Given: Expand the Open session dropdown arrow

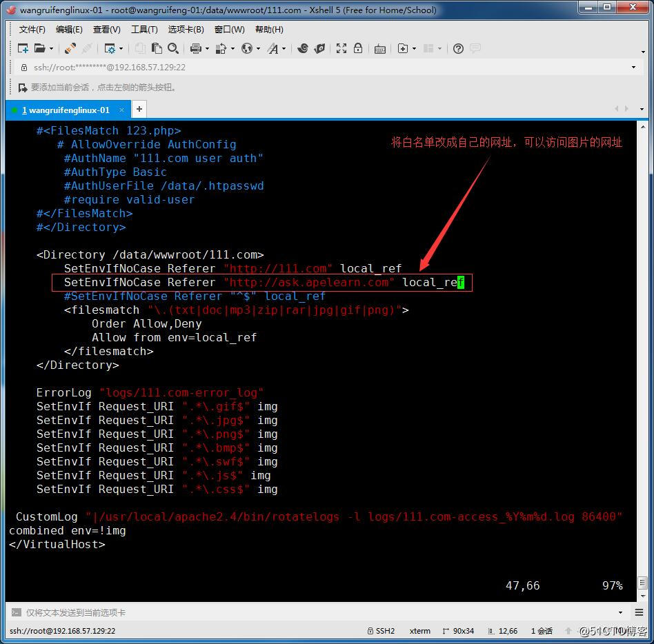Looking at the screenshot, I should pos(51,49).
